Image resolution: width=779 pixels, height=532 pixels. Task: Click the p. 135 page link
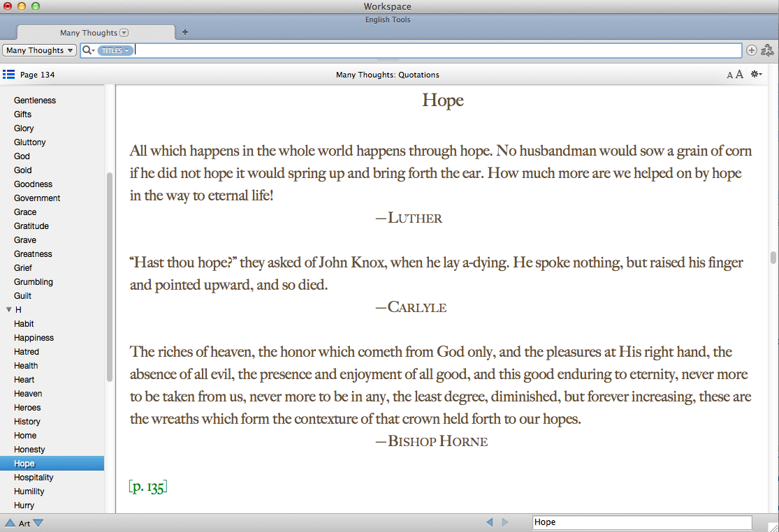pyautogui.click(x=148, y=487)
